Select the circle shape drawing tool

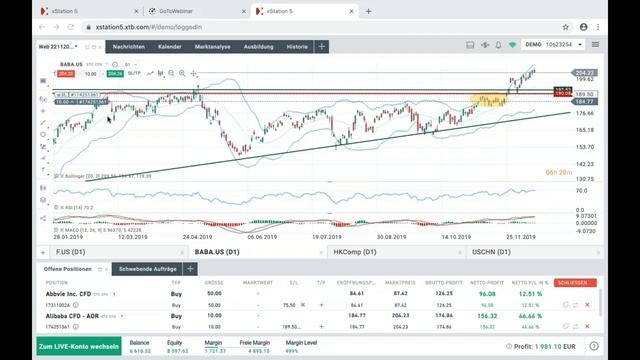[43, 134]
